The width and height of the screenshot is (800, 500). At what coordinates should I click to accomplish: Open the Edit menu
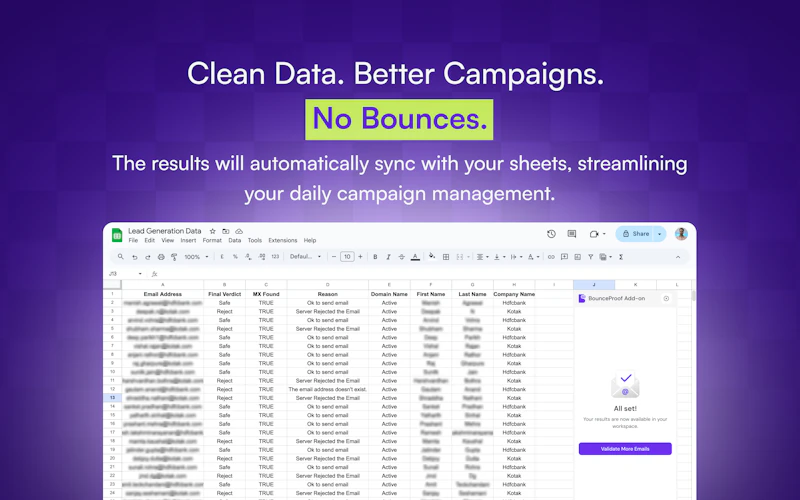(x=149, y=240)
